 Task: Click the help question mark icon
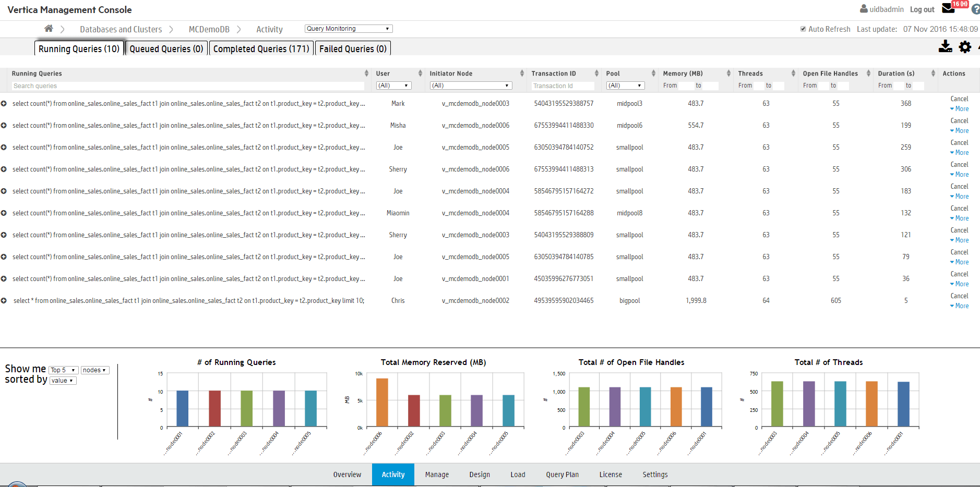975,9
